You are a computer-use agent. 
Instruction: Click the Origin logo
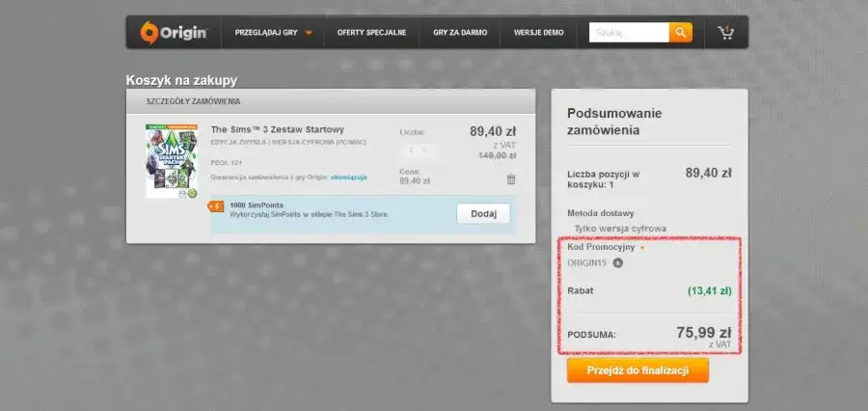click(174, 33)
